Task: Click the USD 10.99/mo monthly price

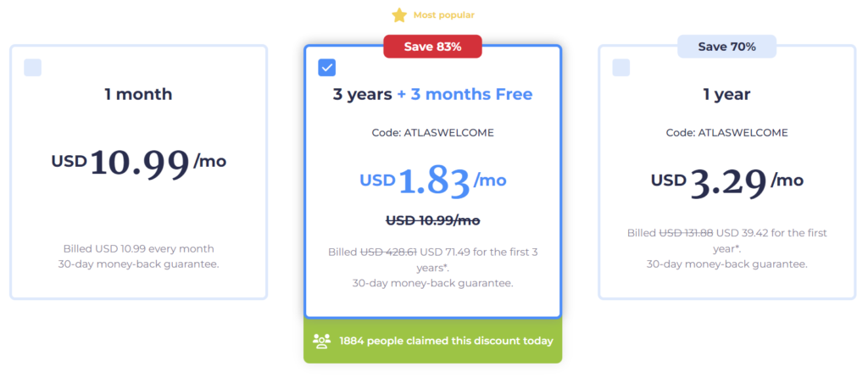Action: pyautogui.click(x=138, y=163)
